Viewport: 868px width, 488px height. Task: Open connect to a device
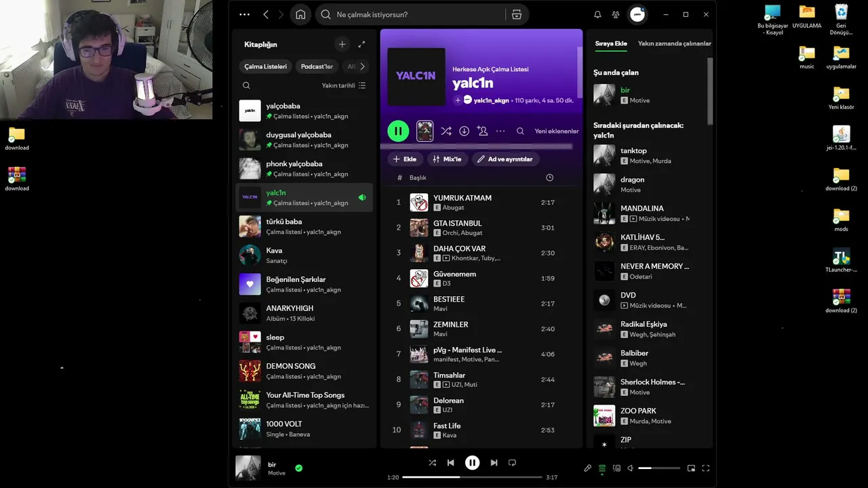(x=616, y=468)
